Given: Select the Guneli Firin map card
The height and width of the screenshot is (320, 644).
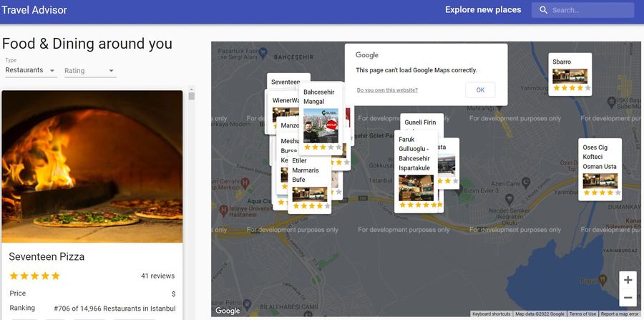Looking at the screenshot, I should point(421,122).
